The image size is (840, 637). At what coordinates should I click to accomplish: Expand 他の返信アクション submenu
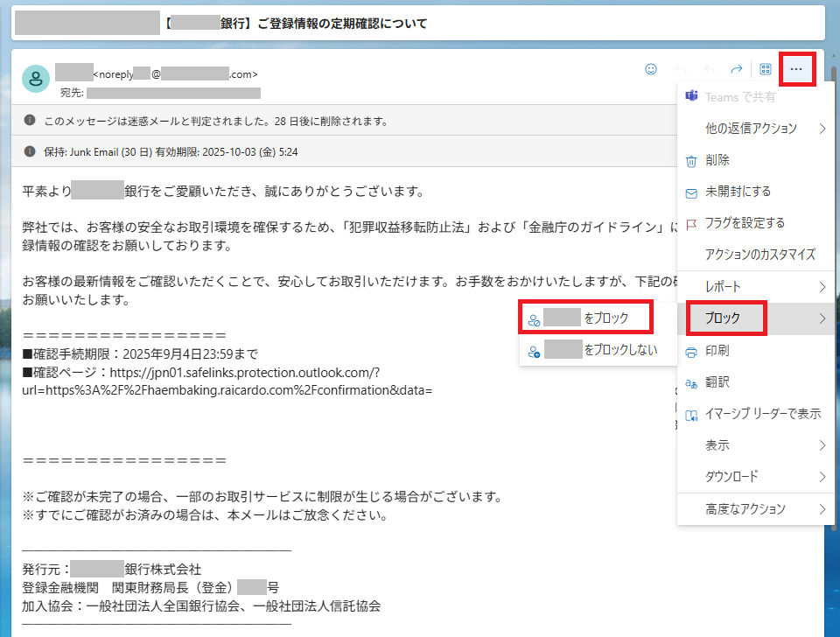[752, 129]
